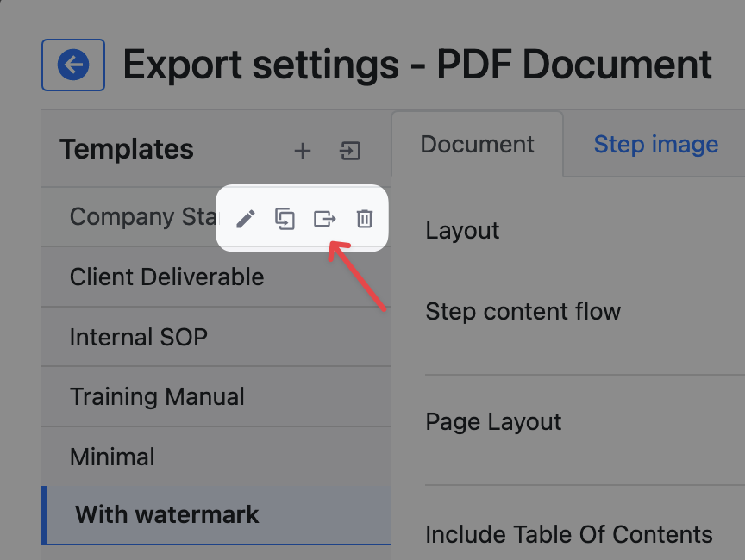
Task: Click the import template icon
Action: (349, 152)
